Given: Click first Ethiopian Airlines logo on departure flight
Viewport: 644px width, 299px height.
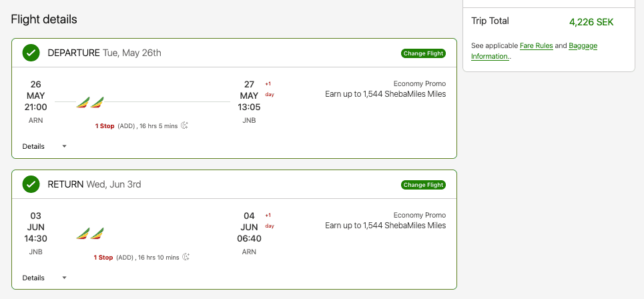Looking at the screenshot, I should coord(83,102).
